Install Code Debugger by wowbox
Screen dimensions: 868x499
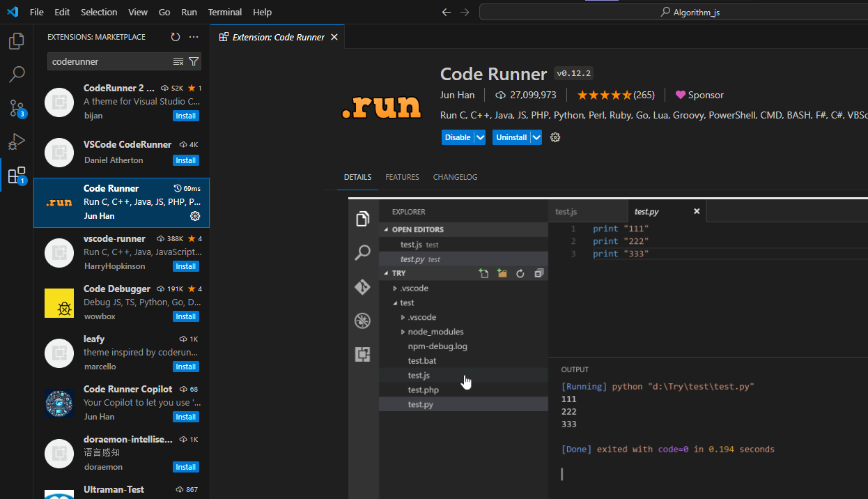pyautogui.click(x=186, y=316)
